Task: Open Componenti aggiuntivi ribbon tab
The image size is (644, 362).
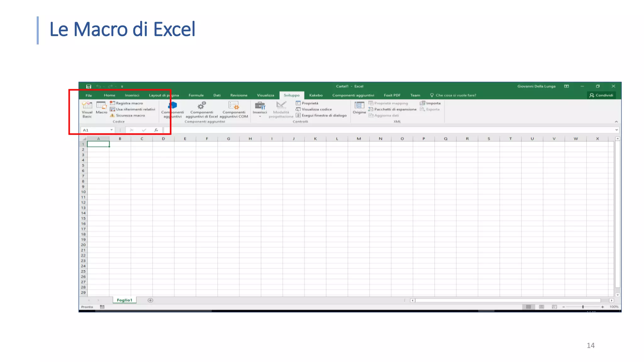Action: pos(353,95)
